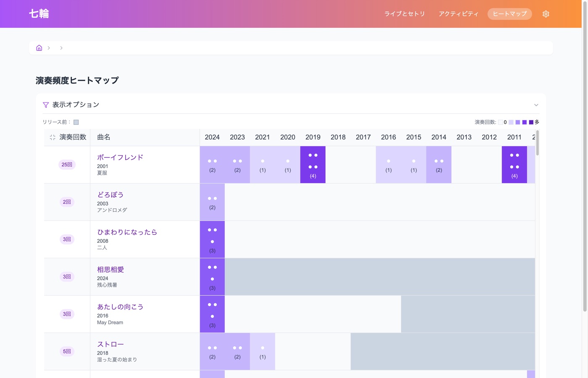The width and height of the screenshot is (588, 378).
Task: Click the filter icon beside 表示オプション
Action: click(46, 105)
